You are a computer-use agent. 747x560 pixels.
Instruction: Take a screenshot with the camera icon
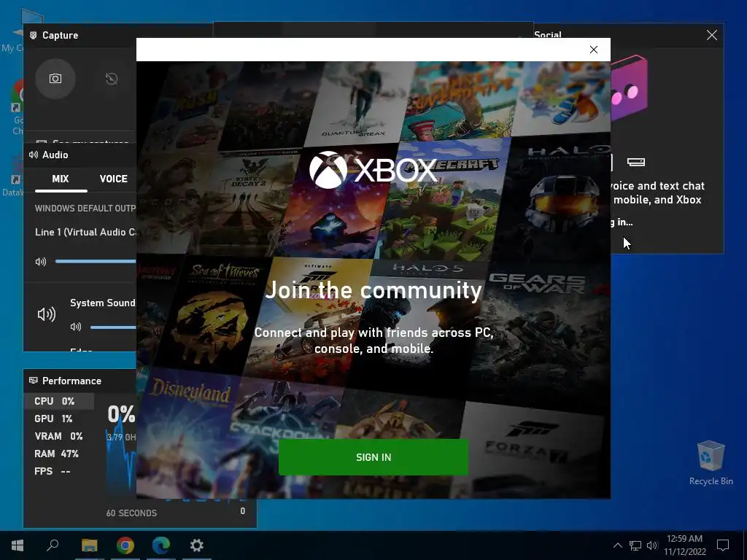(x=55, y=79)
